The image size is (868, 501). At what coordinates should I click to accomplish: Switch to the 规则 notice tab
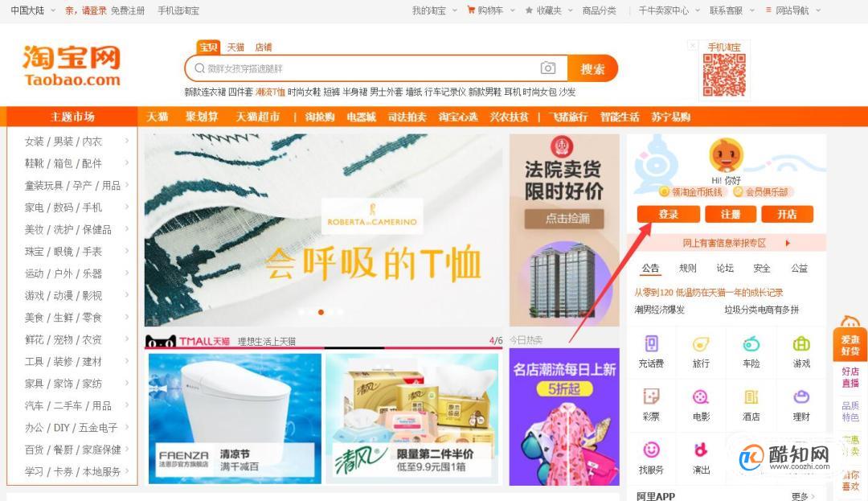point(687,268)
